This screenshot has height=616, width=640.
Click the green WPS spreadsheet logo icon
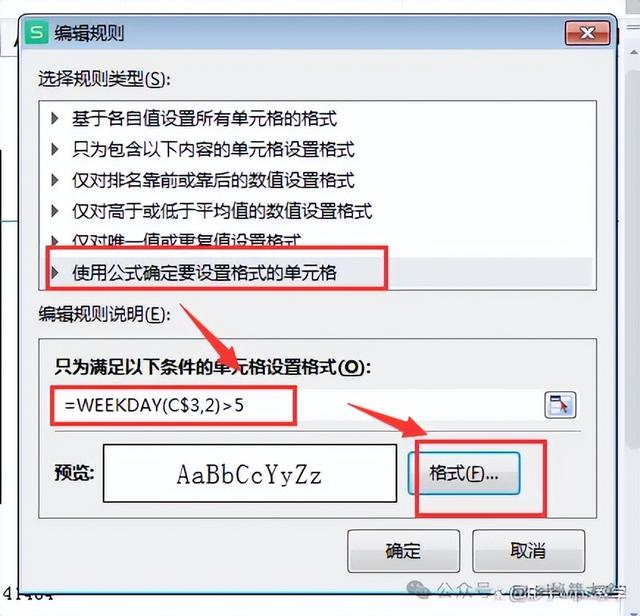(x=36, y=32)
